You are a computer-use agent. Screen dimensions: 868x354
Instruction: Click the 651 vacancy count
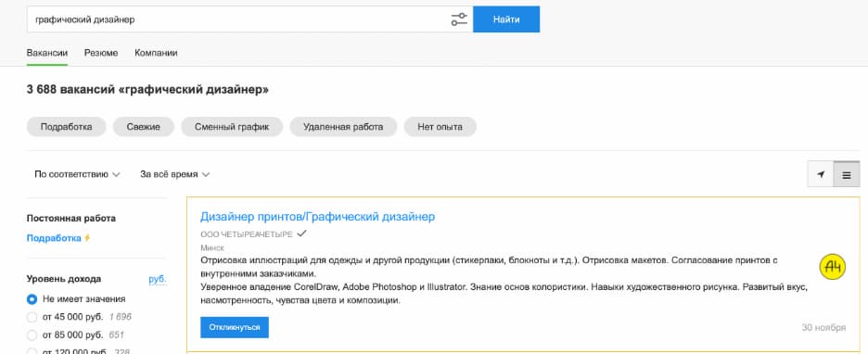(116, 335)
